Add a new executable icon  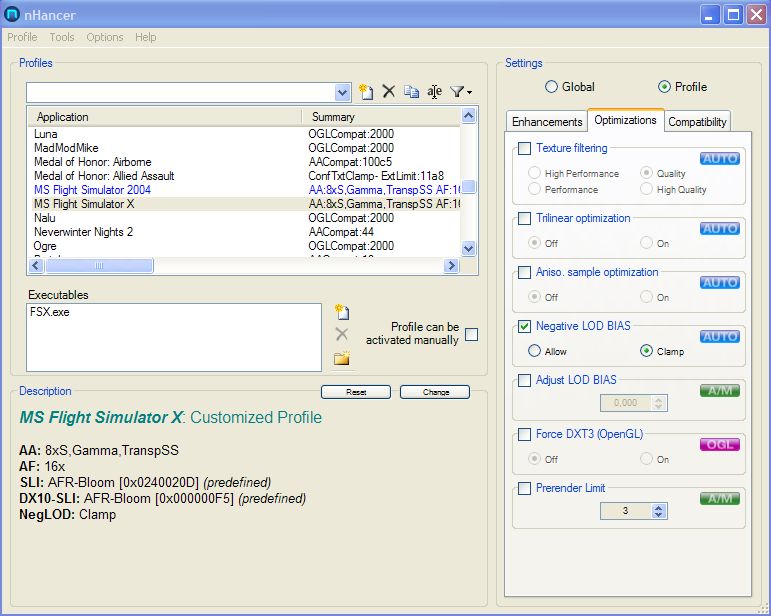(342, 312)
